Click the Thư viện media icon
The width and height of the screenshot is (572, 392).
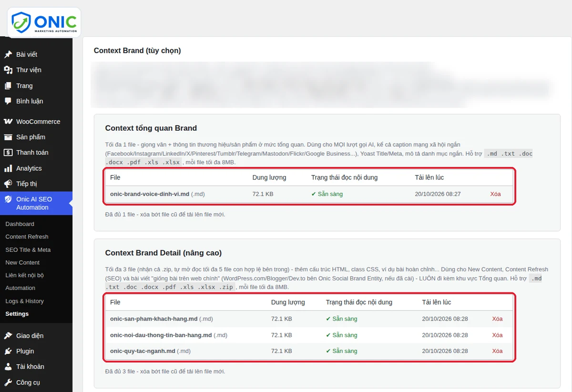pyautogui.click(x=8, y=70)
